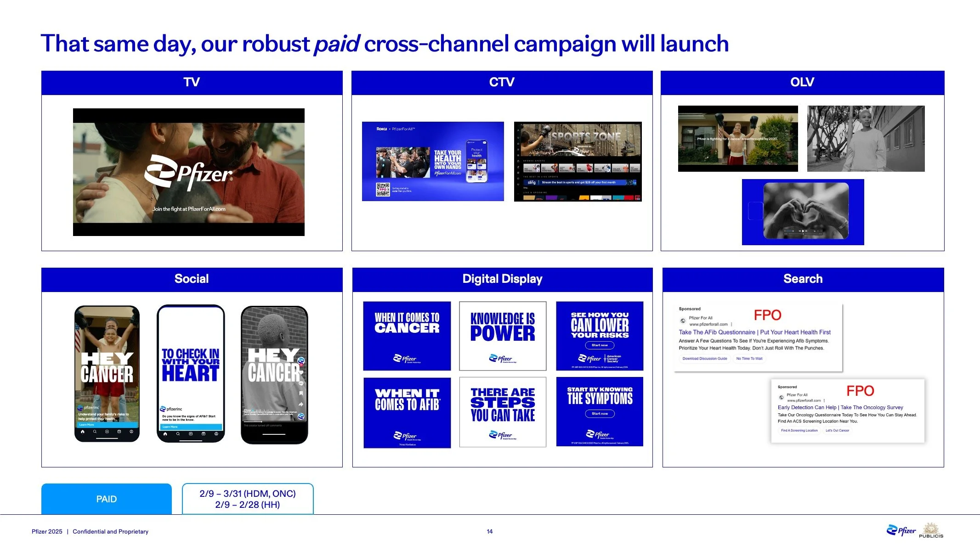Click the Pfizer logo on When It Comes To Cancer banner
This screenshot has height=551, width=980.
point(407,359)
